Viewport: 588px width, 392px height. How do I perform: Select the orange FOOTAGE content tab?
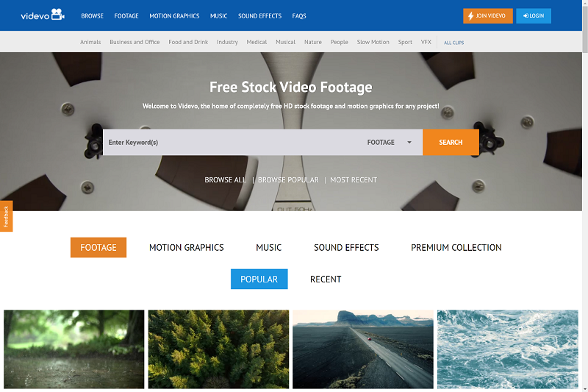(98, 248)
